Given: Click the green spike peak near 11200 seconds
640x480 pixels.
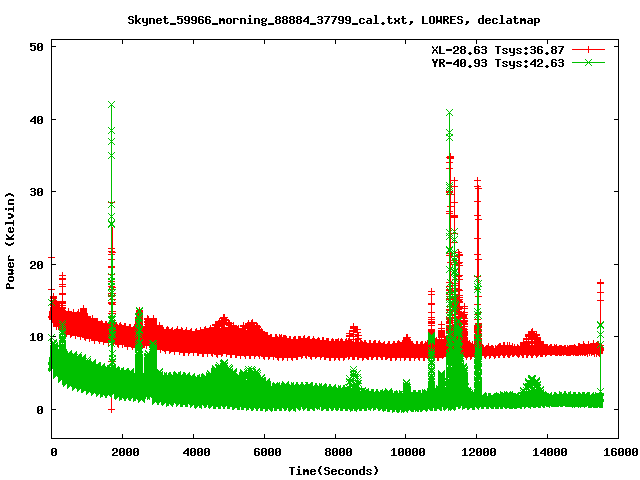Looking at the screenshot, I should [449, 112].
